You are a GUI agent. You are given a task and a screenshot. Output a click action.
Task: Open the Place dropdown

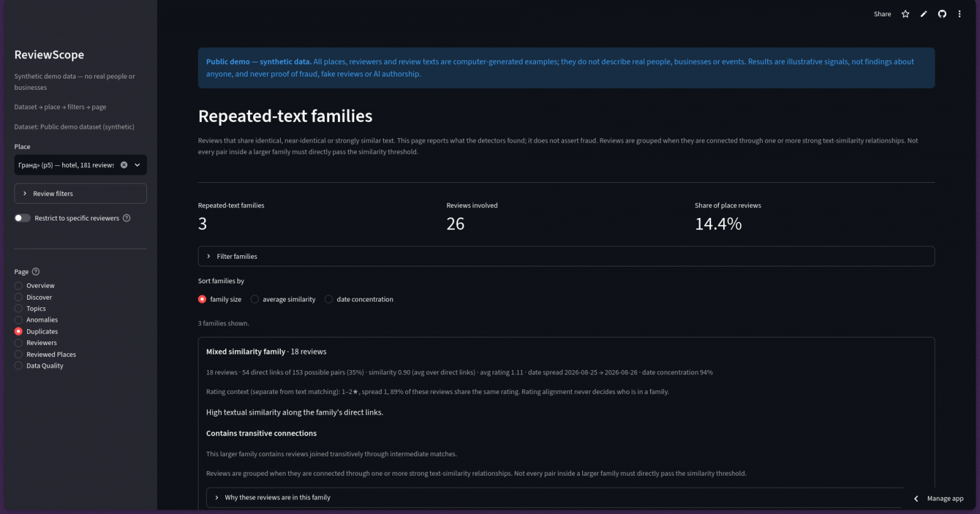[80, 165]
